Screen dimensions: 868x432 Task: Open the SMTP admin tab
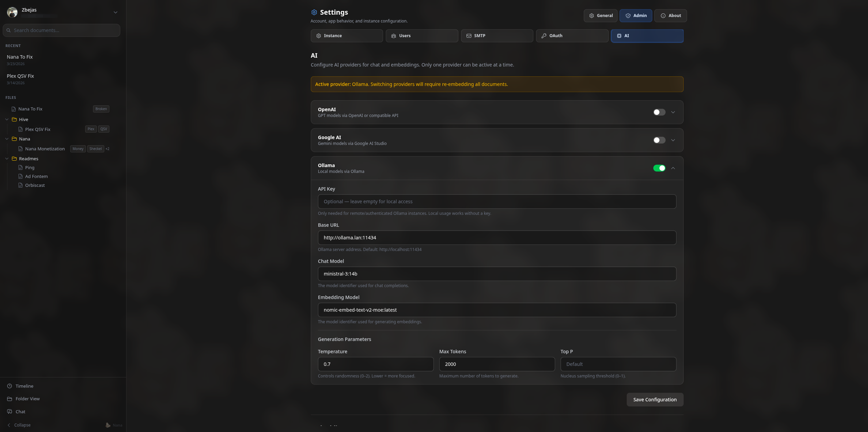tap(497, 36)
